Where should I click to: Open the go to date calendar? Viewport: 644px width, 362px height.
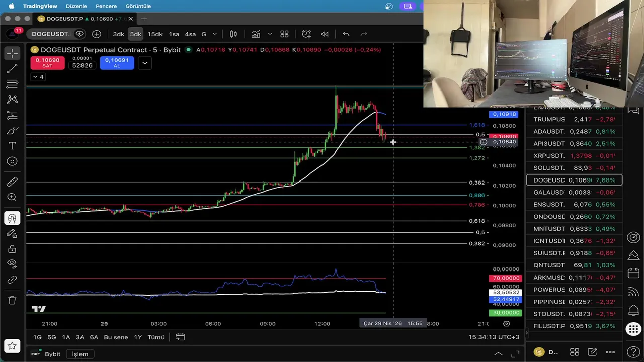(x=180, y=337)
